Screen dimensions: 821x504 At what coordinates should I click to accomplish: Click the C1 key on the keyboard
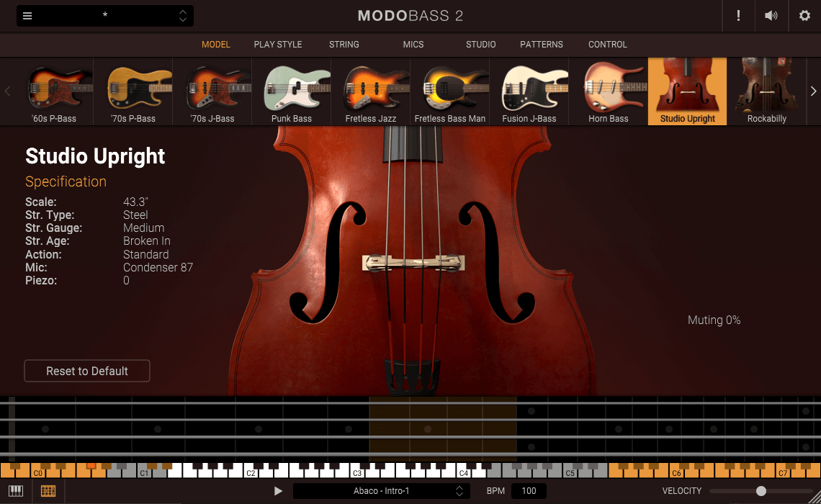[x=145, y=473]
